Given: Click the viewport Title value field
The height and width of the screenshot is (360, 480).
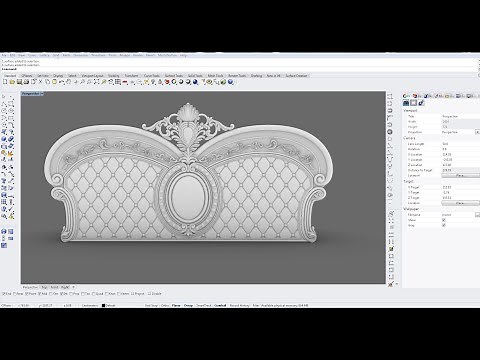Looking at the screenshot, I should coord(460,116).
